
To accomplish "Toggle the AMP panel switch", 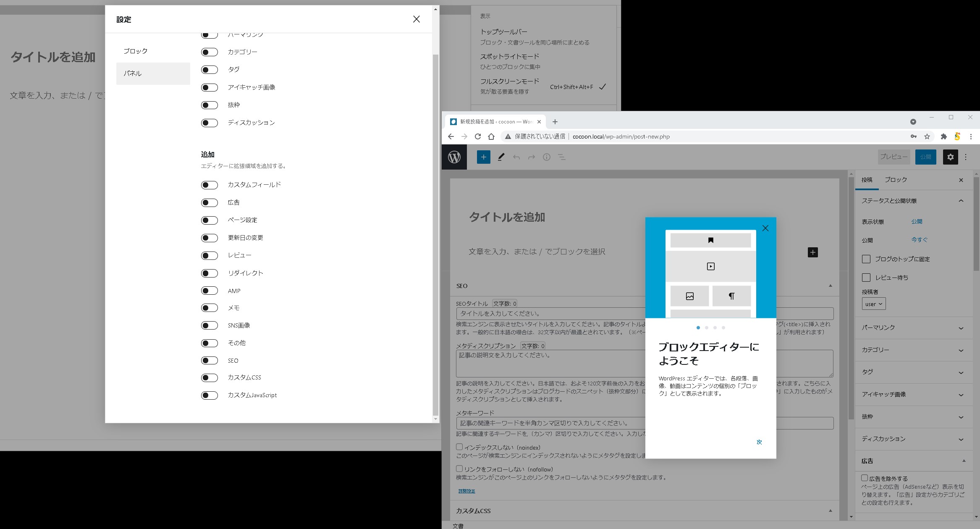I will click(x=209, y=291).
